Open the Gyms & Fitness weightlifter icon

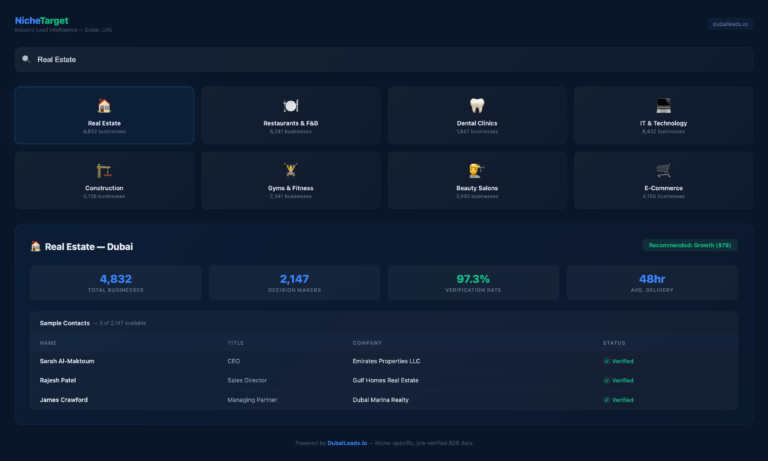[x=290, y=171]
